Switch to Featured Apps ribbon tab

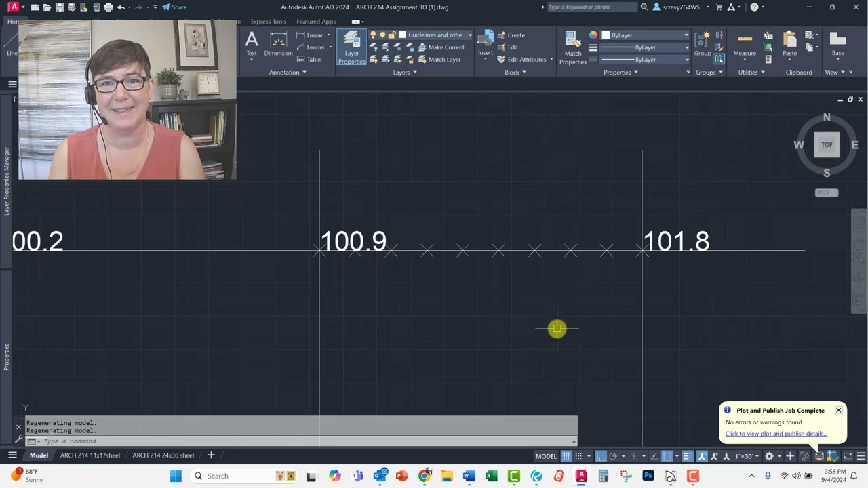316,22
